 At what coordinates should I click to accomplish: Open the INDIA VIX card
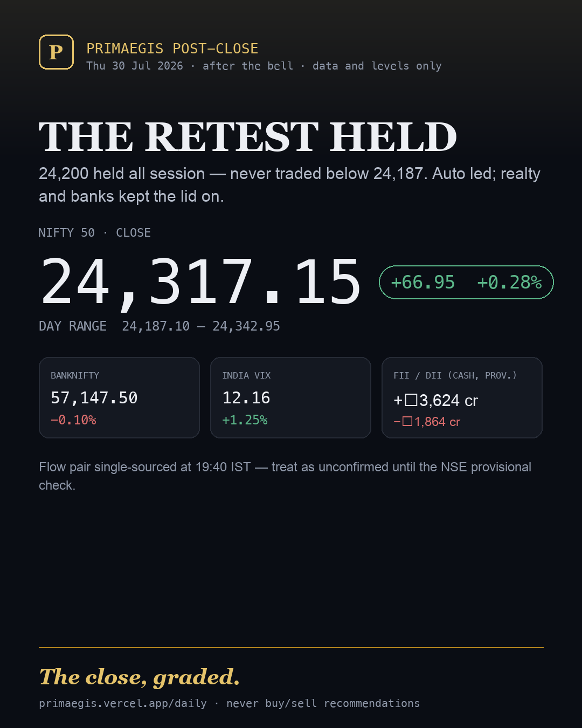pyautogui.click(x=290, y=397)
